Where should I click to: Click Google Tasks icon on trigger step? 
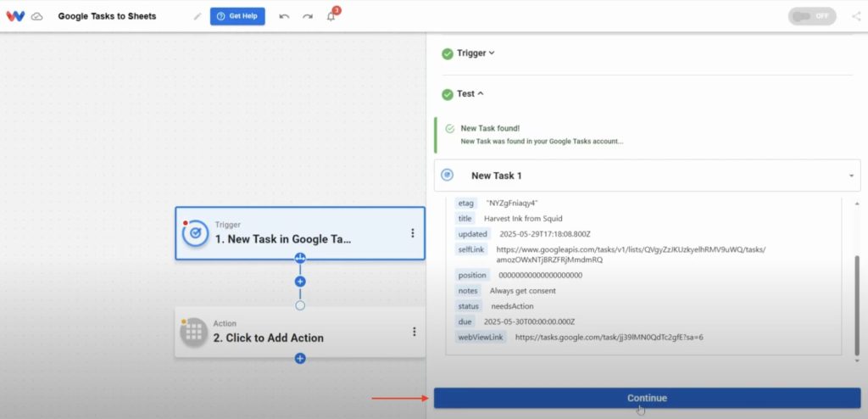pos(196,233)
